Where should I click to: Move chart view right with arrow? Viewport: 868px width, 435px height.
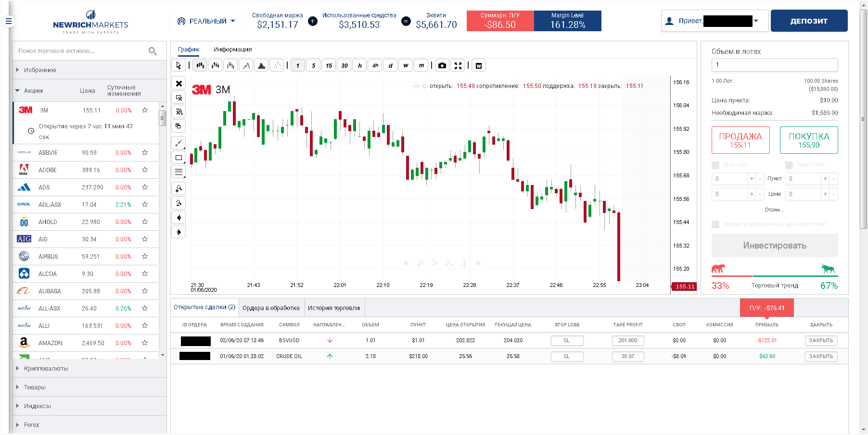(x=179, y=232)
